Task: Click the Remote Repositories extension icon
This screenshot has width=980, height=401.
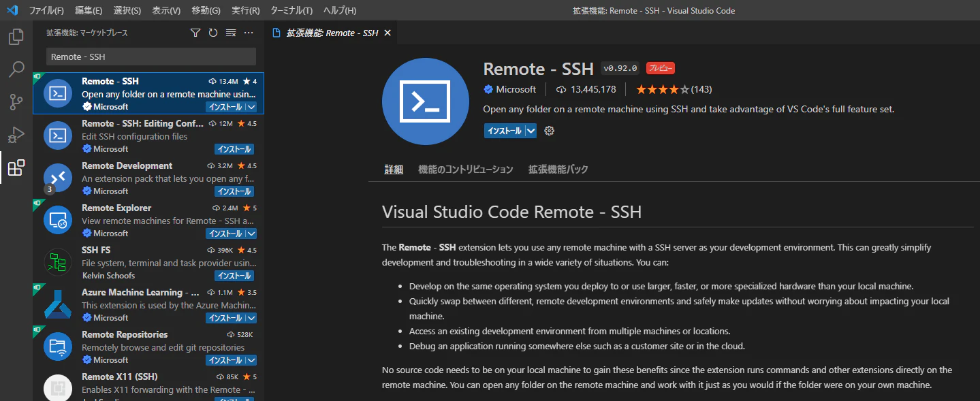Action: [58, 347]
